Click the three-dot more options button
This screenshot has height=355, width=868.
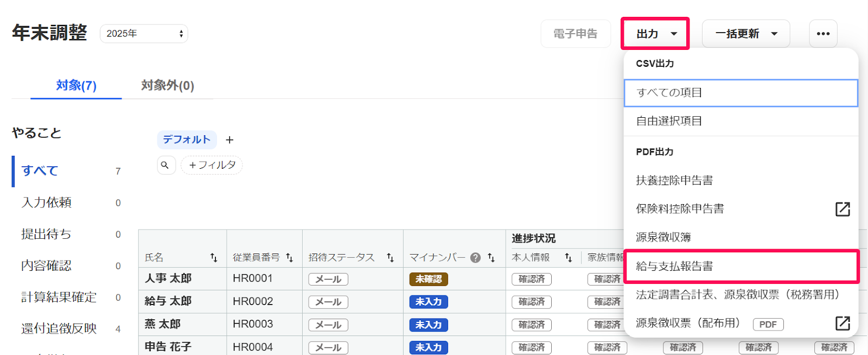823,34
